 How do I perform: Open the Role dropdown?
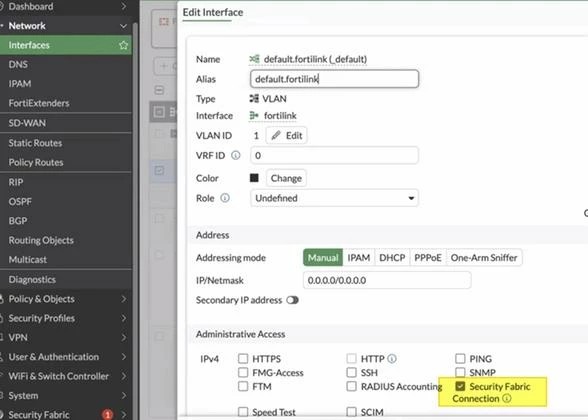click(x=334, y=198)
